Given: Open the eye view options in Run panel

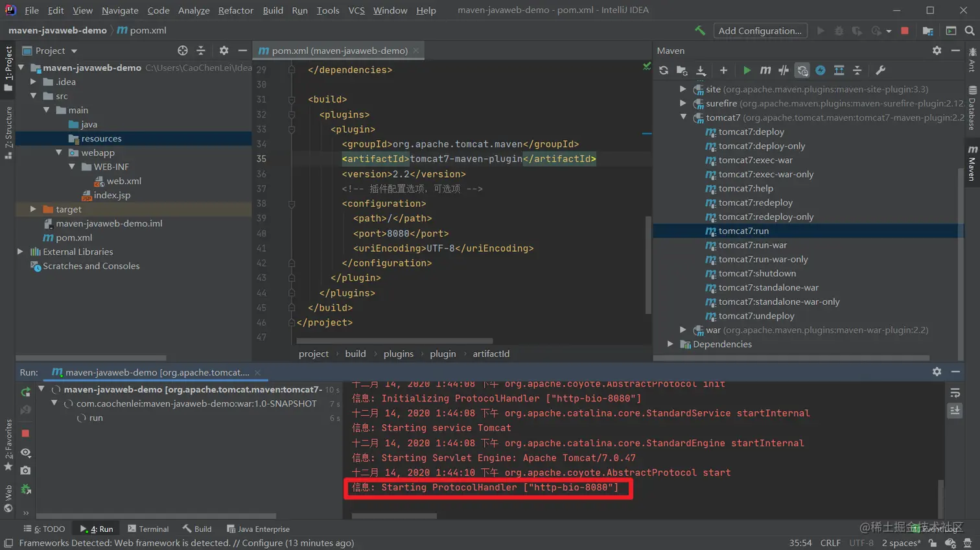Looking at the screenshot, I should coord(25,452).
